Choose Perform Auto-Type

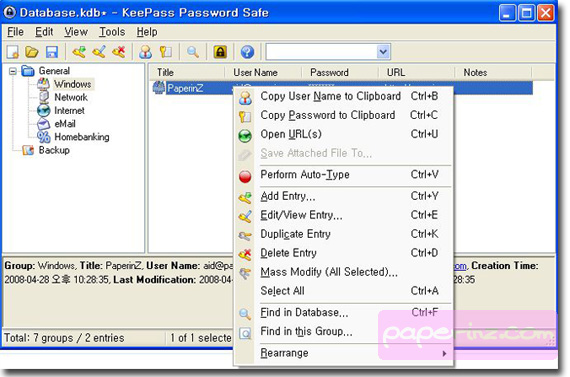tap(344, 175)
